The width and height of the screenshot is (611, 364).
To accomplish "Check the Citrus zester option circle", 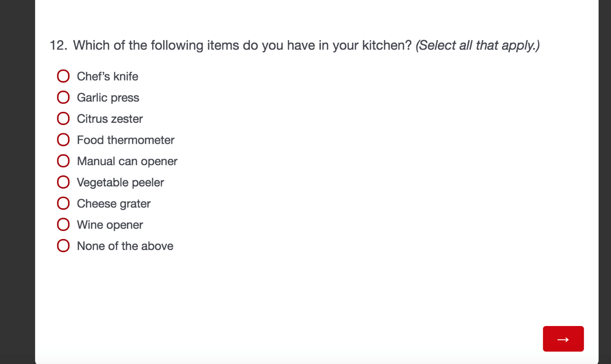I will pyautogui.click(x=63, y=119).
